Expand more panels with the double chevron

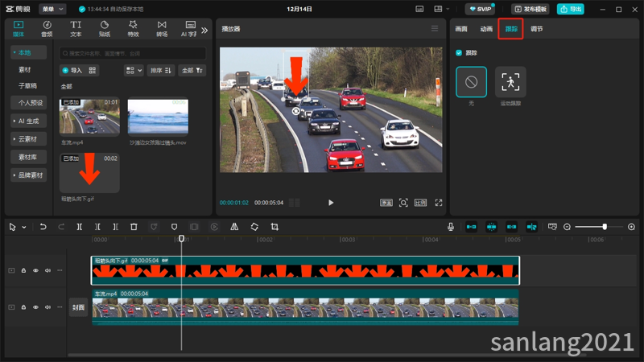(x=204, y=30)
